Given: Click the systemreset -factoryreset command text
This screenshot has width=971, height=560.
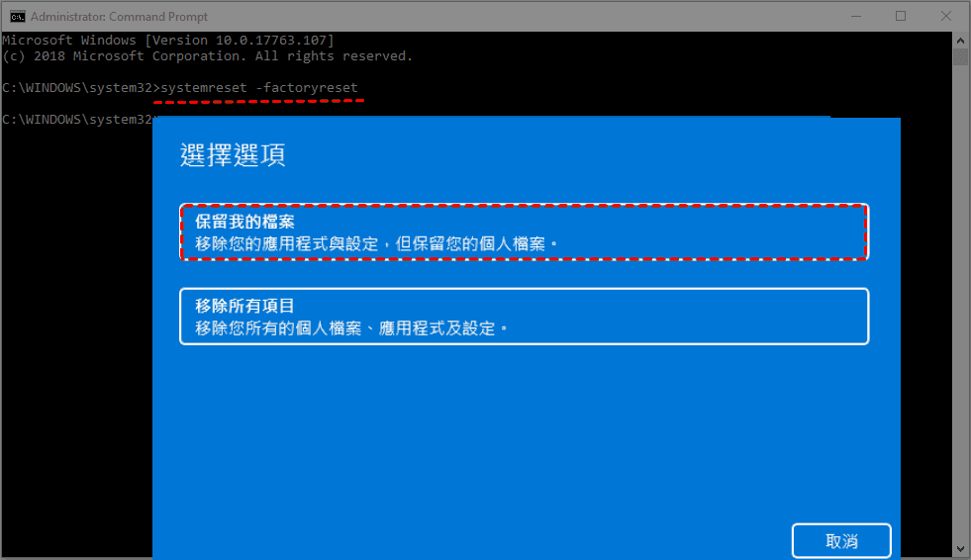Looking at the screenshot, I should tap(259, 88).
